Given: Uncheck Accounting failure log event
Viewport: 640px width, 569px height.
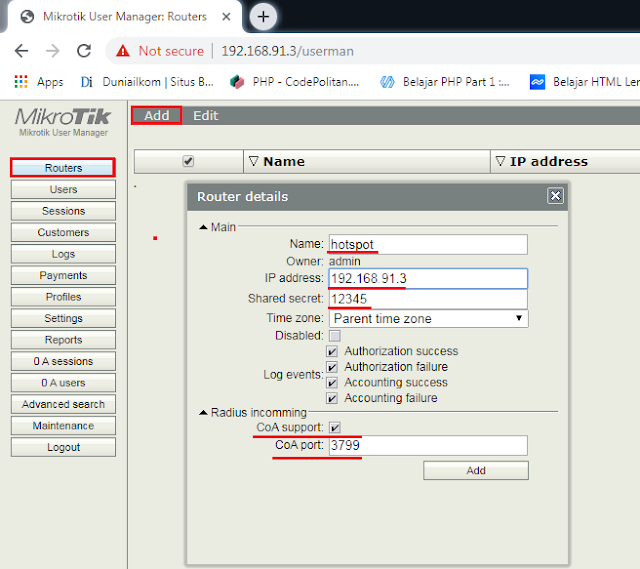Looking at the screenshot, I should [x=332, y=398].
